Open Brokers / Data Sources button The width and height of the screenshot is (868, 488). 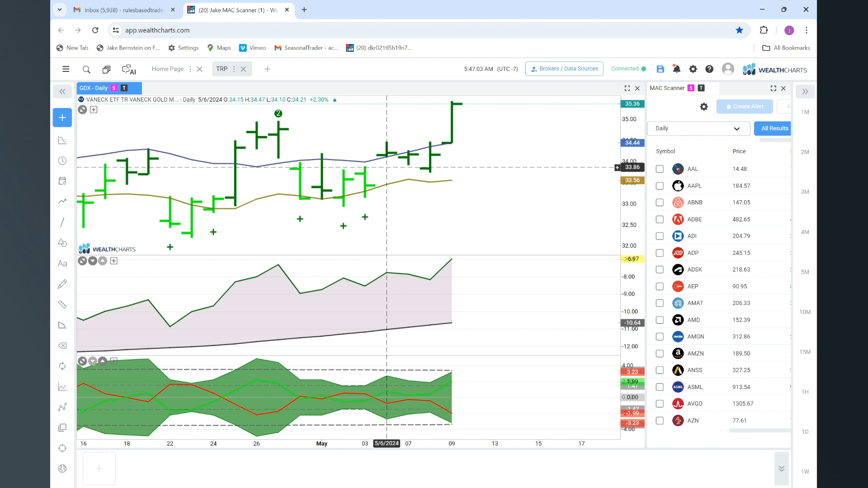[564, 69]
